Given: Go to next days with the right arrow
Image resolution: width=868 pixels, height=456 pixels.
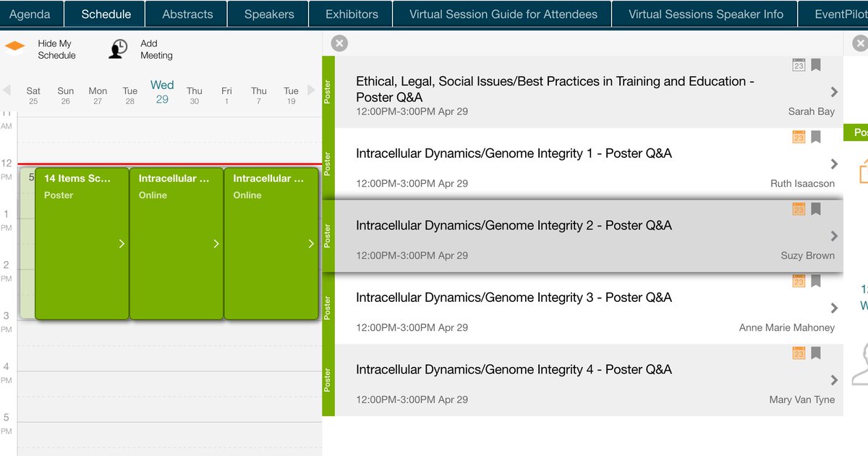Looking at the screenshot, I should pos(311,90).
